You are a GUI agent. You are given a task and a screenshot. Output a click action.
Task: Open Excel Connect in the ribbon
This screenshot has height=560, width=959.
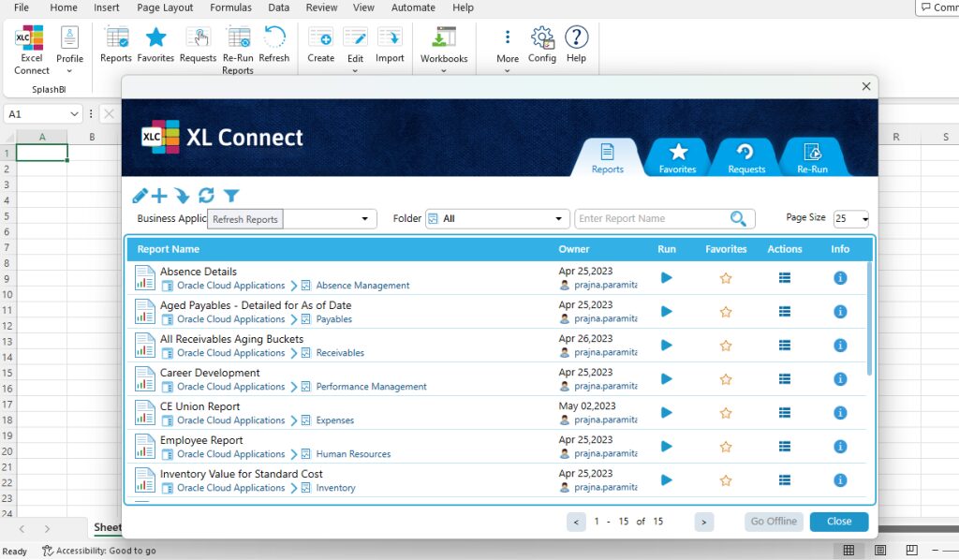[x=31, y=51]
